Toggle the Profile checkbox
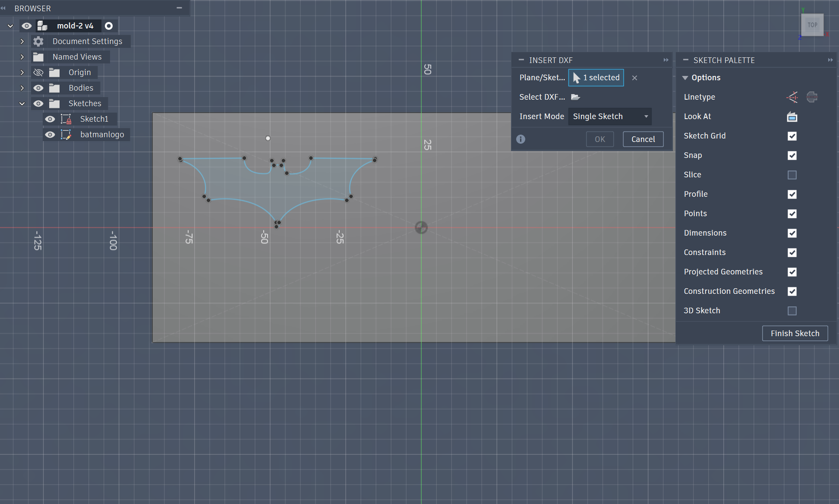This screenshot has height=504, width=839. pos(792,194)
